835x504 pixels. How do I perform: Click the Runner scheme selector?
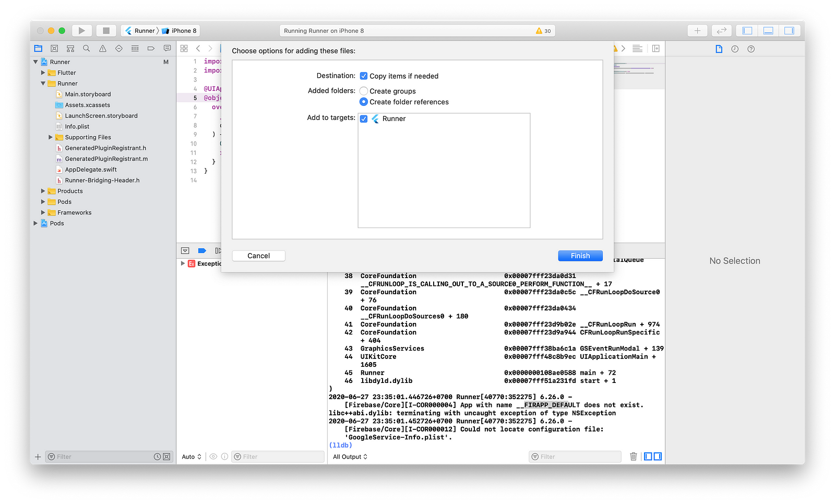pos(140,31)
